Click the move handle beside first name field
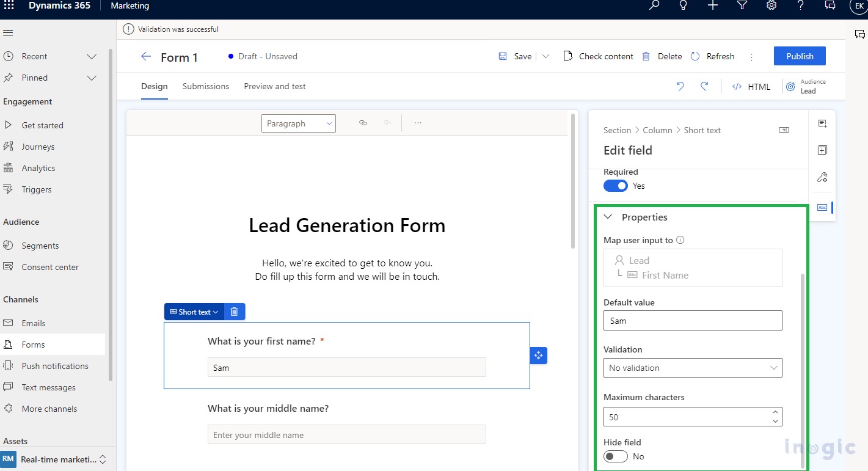The width and height of the screenshot is (868, 471). click(538, 356)
